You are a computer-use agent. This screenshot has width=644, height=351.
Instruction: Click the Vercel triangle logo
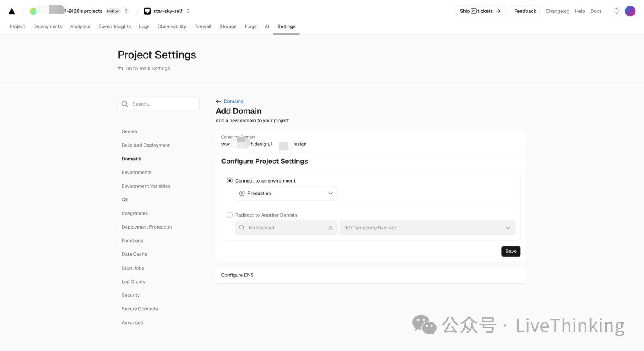[12, 11]
